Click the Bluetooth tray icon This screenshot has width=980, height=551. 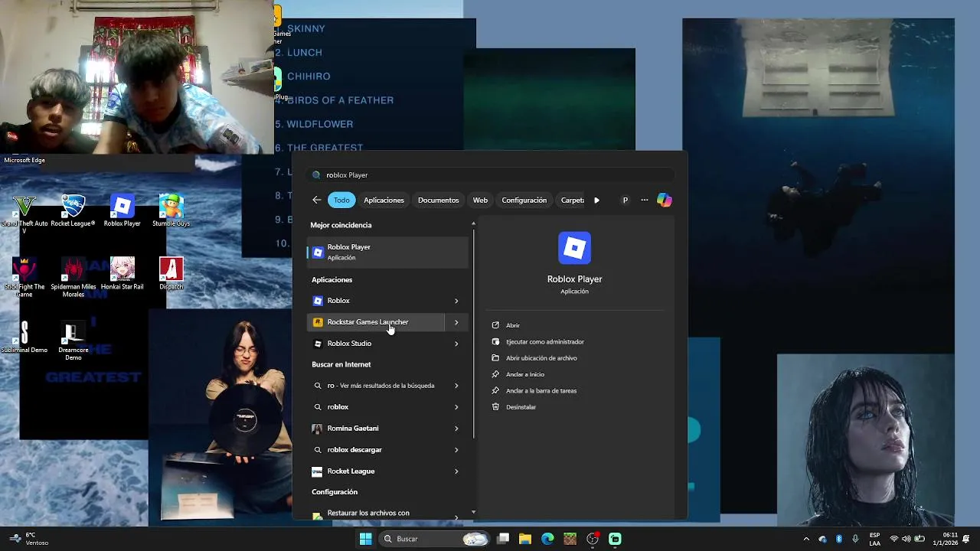pyautogui.click(x=838, y=539)
